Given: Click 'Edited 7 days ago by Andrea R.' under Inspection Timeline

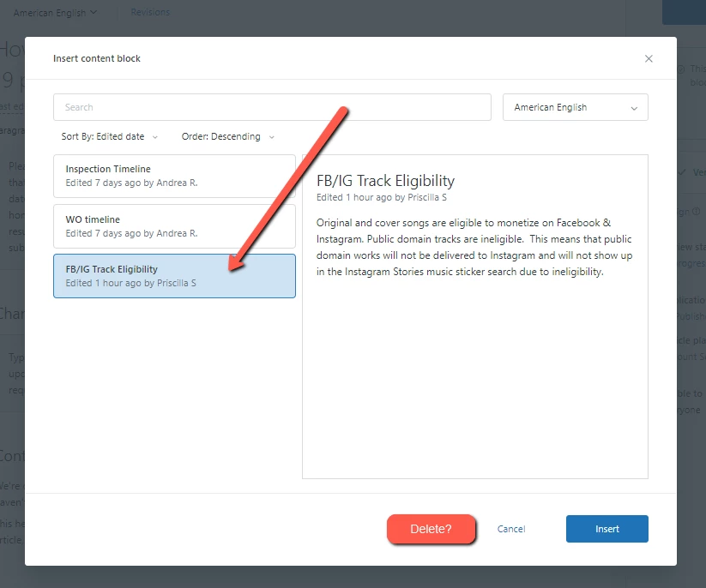Looking at the screenshot, I should (x=131, y=183).
